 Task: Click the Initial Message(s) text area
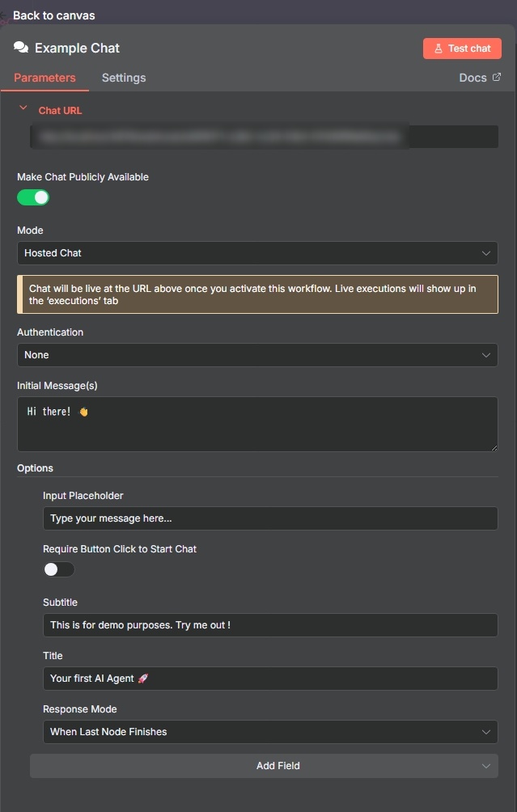[x=257, y=424]
